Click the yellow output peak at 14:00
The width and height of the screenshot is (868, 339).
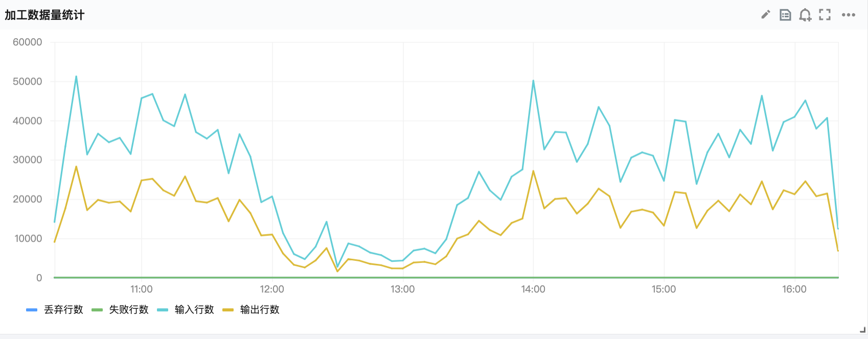pos(533,171)
